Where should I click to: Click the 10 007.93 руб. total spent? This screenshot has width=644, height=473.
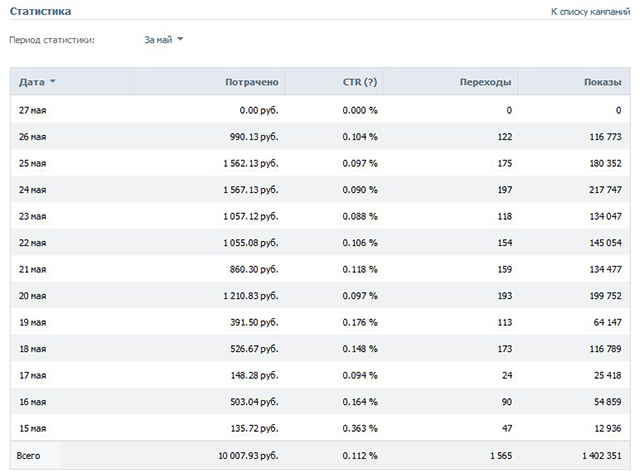pyautogui.click(x=248, y=456)
